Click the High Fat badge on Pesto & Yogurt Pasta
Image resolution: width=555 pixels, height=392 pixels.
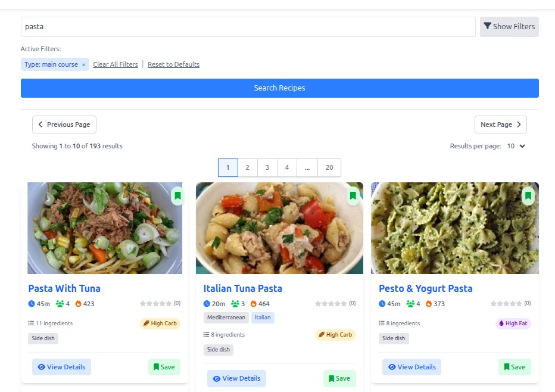point(513,323)
